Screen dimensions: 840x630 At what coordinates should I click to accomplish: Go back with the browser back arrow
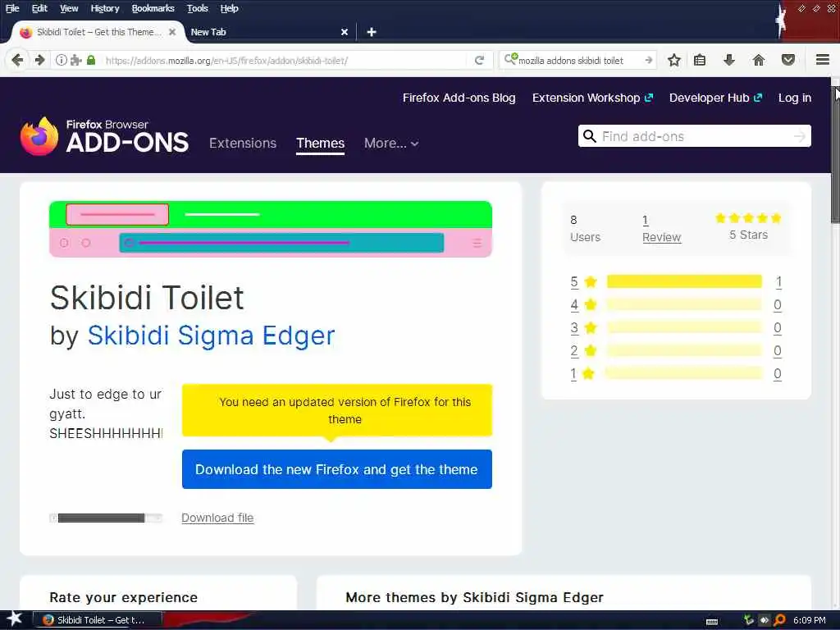tap(17, 60)
